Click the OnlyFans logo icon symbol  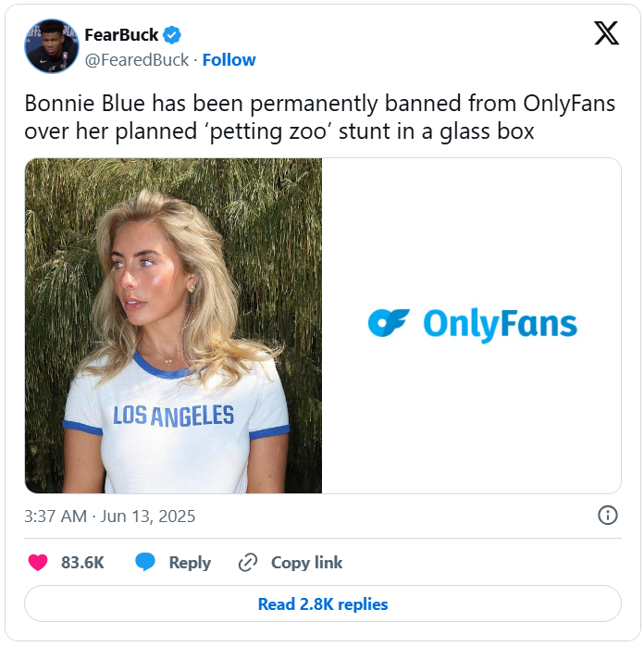click(388, 323)
